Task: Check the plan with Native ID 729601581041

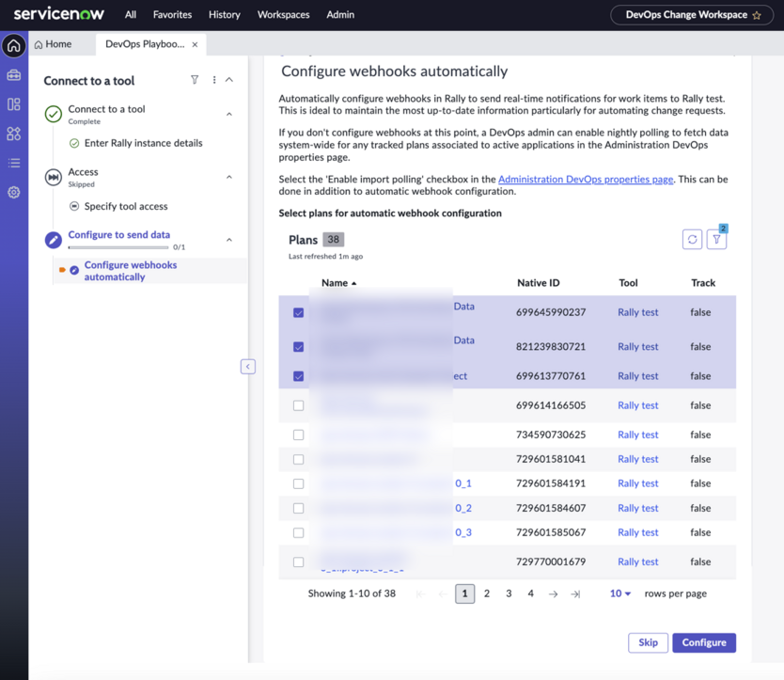Action: click(299, 459)
